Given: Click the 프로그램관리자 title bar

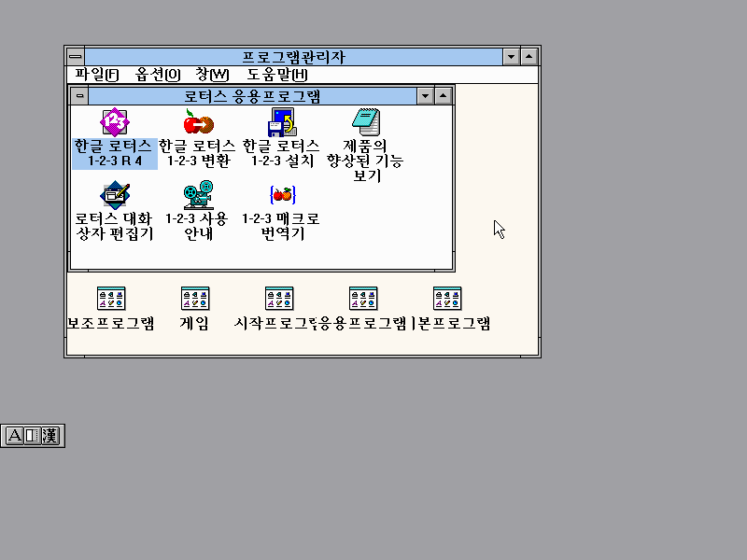Looking at the screenshot, I should (293, 57).
